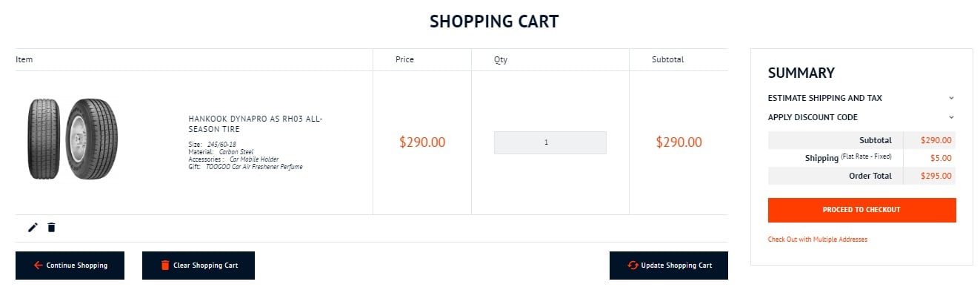980x290 pixels.
Task: Select the Update Shopping Cart button
Action: pos(669,266)
